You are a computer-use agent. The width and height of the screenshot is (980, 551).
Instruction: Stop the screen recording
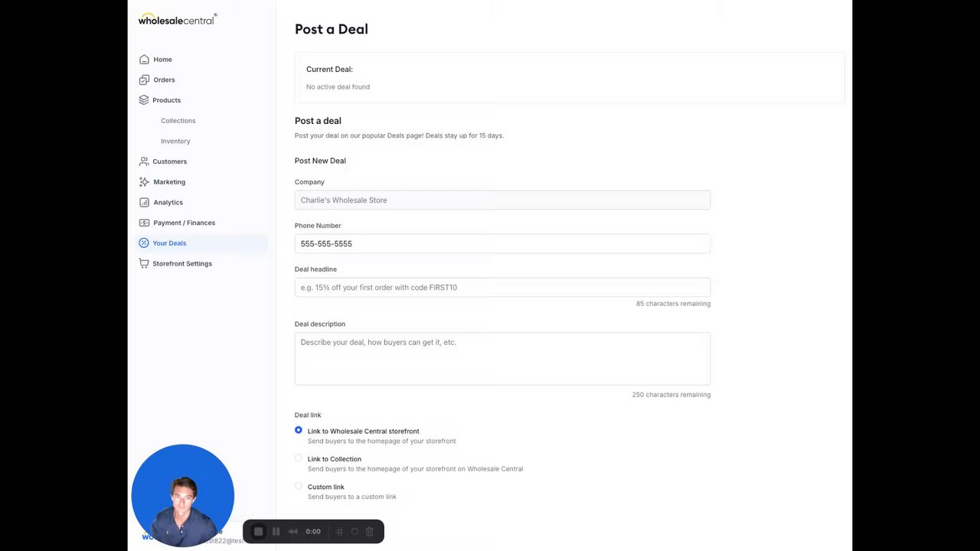click(x=259, y=532)
